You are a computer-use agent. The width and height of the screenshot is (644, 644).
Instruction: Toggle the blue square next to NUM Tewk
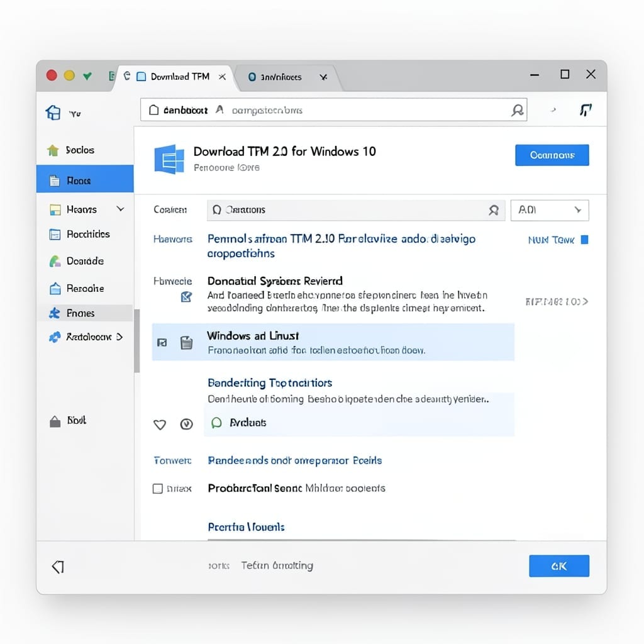point(584,240)
